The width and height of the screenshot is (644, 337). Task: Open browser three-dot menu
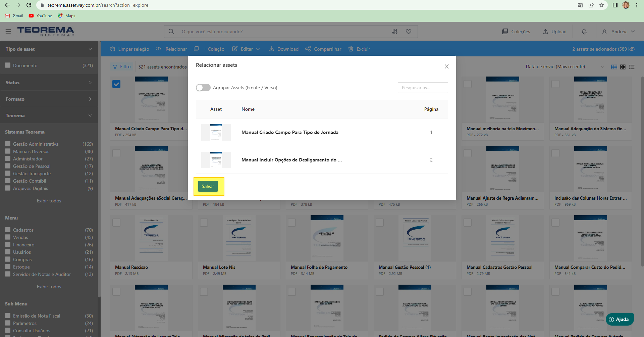point(637,5)
